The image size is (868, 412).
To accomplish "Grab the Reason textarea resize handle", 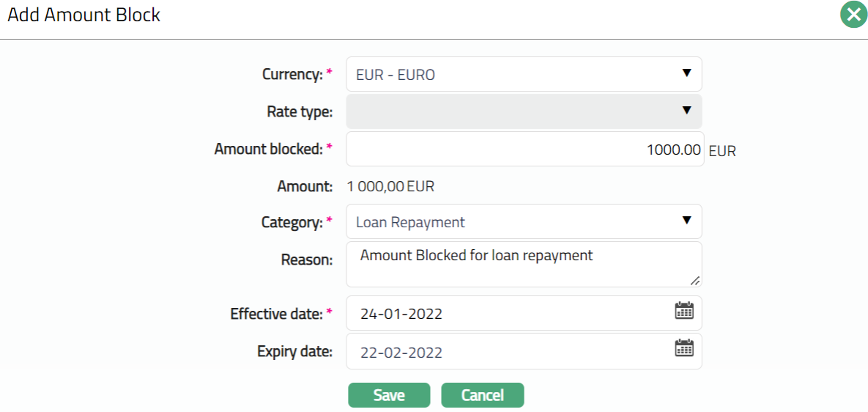I will click(x=694, y=280).
